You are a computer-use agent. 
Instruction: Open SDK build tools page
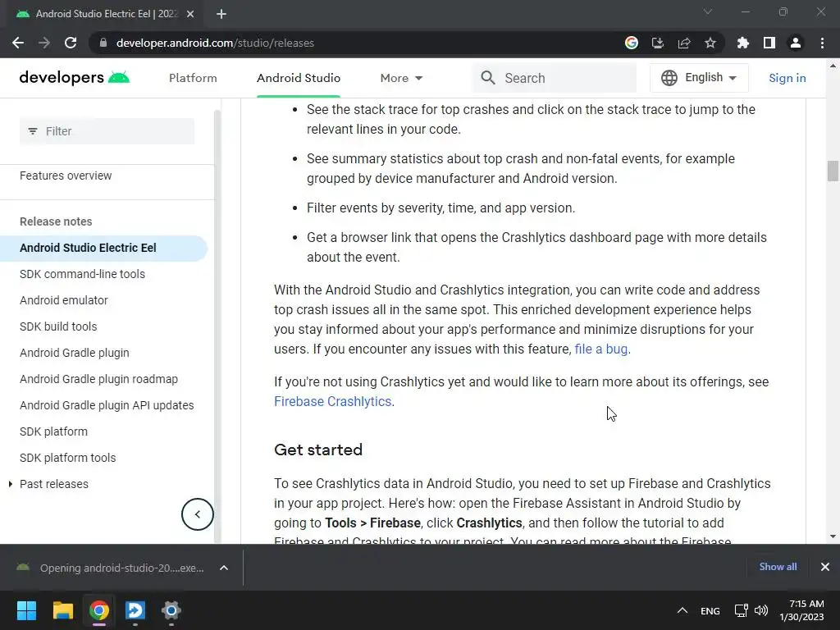58,326
